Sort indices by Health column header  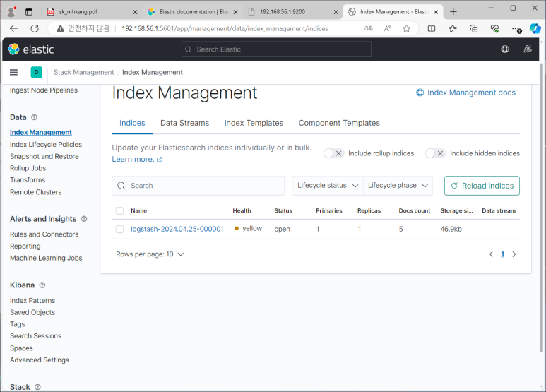[x=242, y=210]
